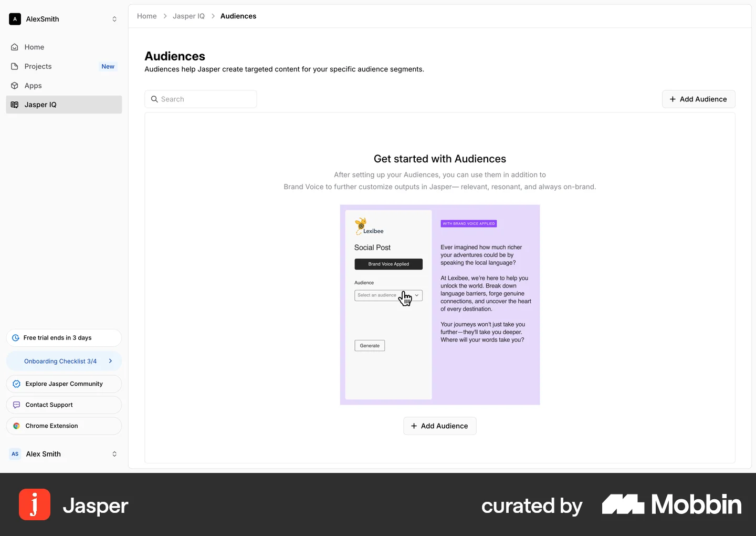756x536 pixels.
Task: Click the Apps cube icon
Action: [x=15, y=86]
